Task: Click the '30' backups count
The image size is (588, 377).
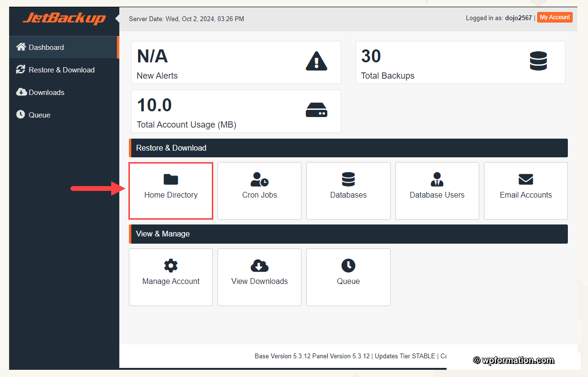Action: 371,56
